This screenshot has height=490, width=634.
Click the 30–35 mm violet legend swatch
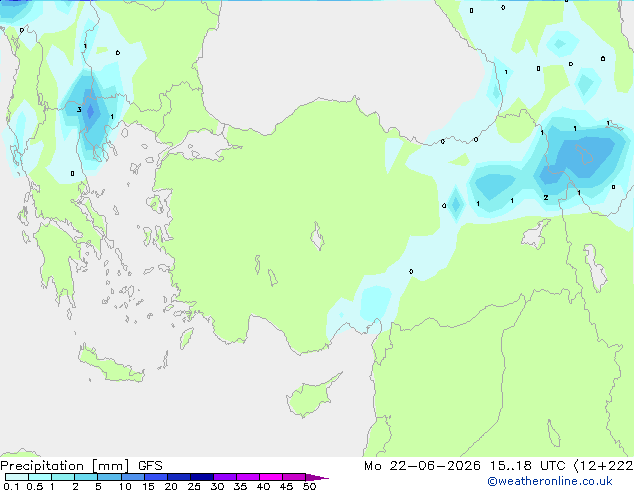click(x=224, y=477)
